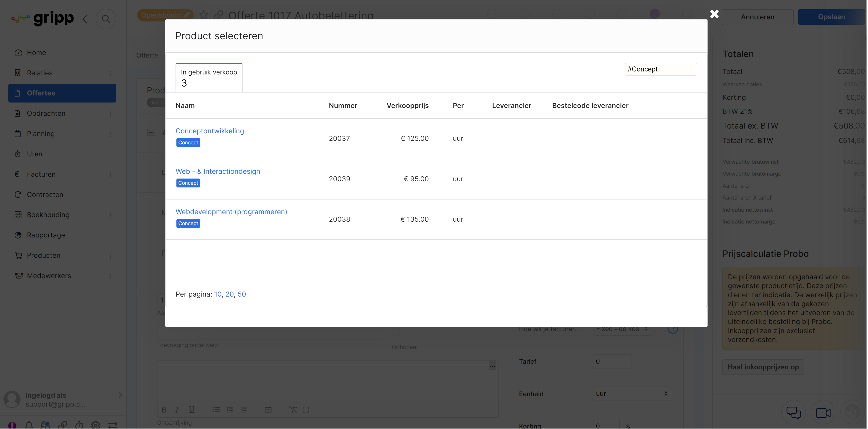Click the Facturen euro icon
868x429 pixels.
(x=17, y=174)
